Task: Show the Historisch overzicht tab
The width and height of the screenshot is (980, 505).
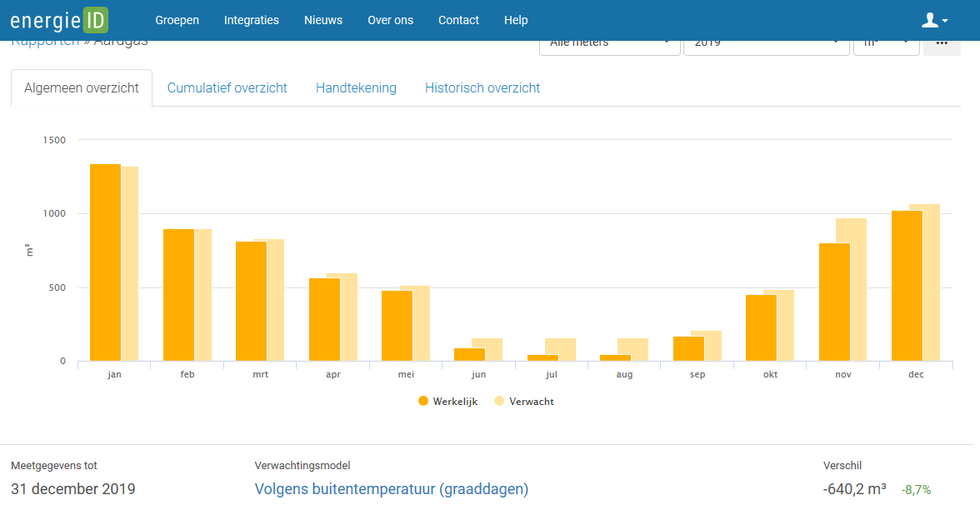Action: 482,88
